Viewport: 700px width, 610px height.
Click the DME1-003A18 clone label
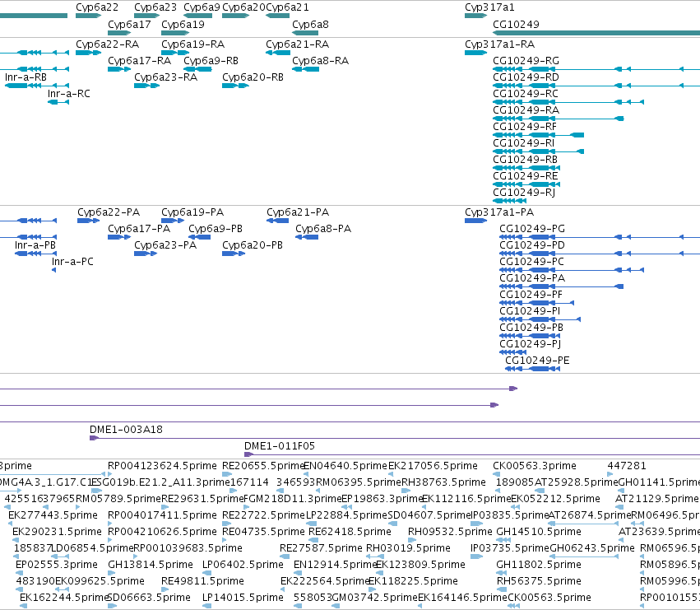click(x=127, y=430)
